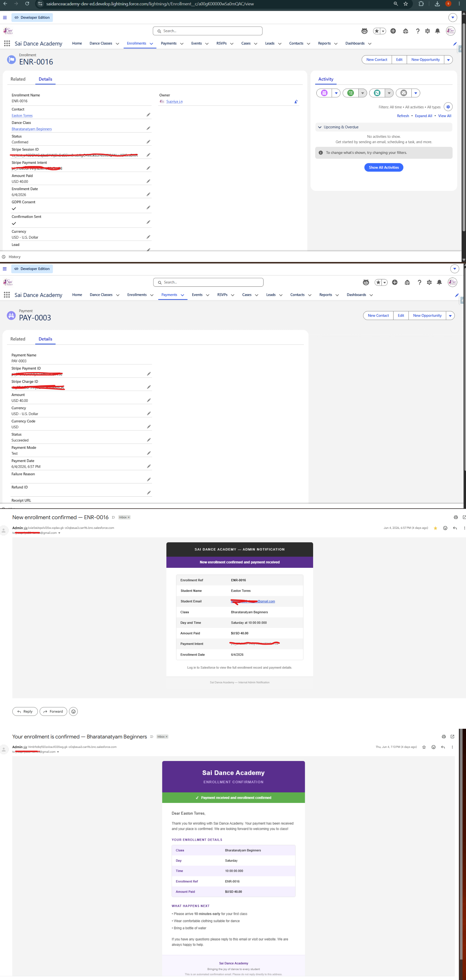Screen dimensions: 466x980
Task: Show recipient details dropdown on the ENR-0016 email
Action: point(59,533)
